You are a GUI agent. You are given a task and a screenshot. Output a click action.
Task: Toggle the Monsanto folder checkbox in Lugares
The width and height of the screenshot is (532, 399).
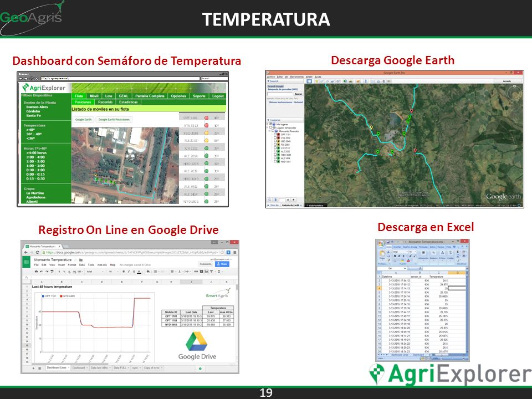click(x=273, y=131)
